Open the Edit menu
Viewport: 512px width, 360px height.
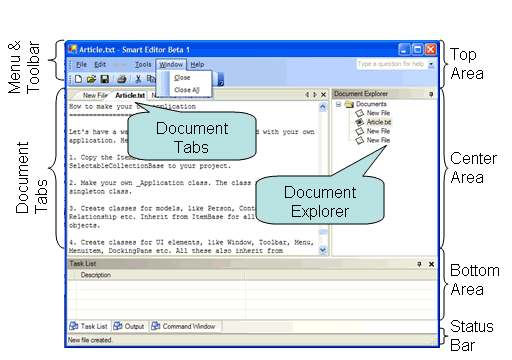(100, 65)
